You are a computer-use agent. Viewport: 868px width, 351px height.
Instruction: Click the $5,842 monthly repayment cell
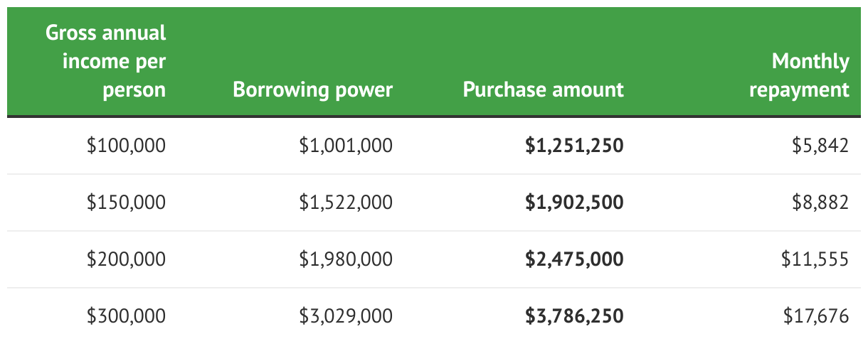(821, 146)
